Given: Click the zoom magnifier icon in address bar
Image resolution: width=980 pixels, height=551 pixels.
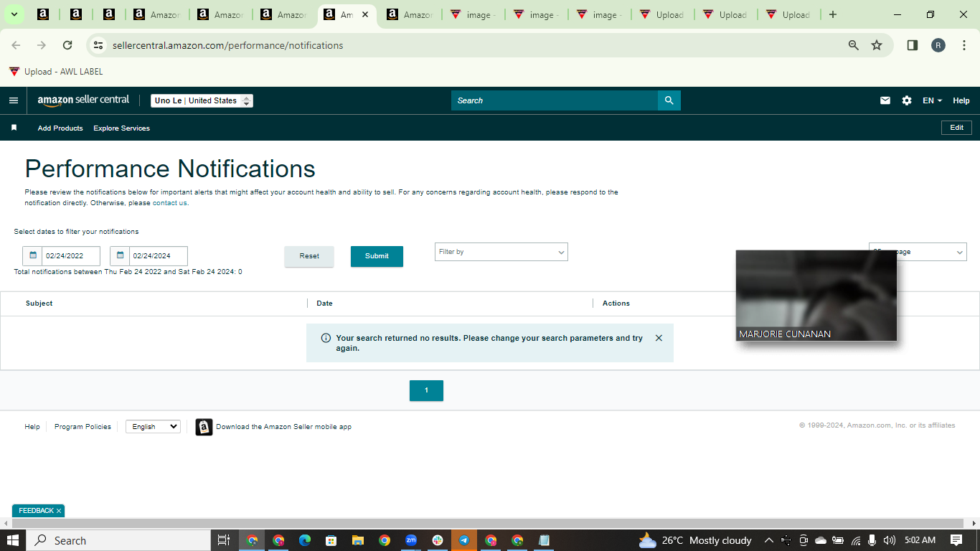Looking at the screenshot, I should tap(854, 45).
